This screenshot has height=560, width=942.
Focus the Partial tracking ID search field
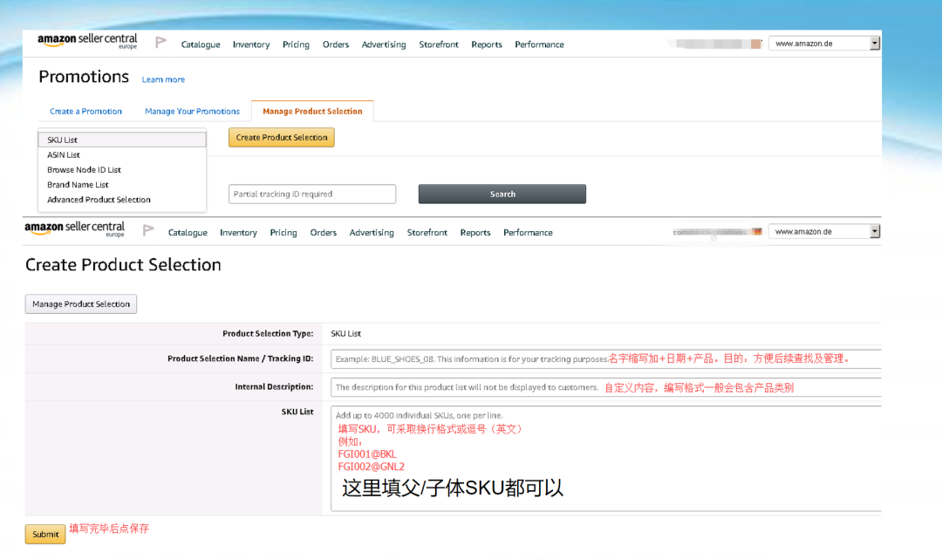click(x=311, y=195)
